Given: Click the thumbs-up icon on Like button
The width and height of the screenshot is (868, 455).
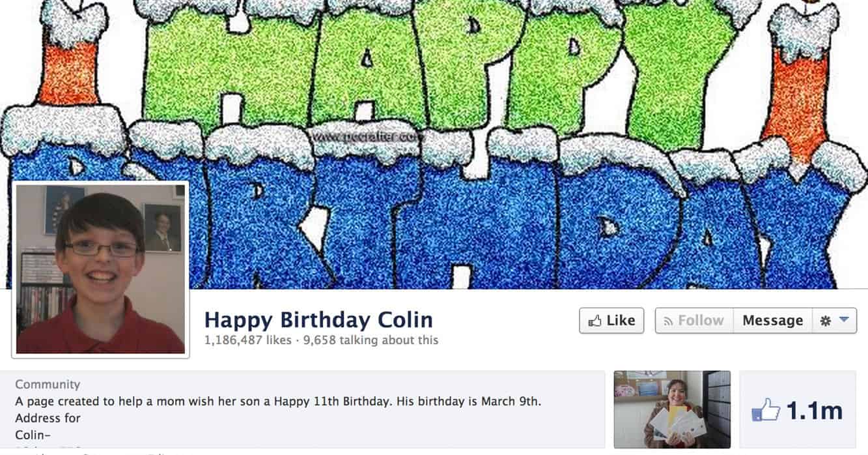Looking at the screenshot, I should tap(595, 321).
